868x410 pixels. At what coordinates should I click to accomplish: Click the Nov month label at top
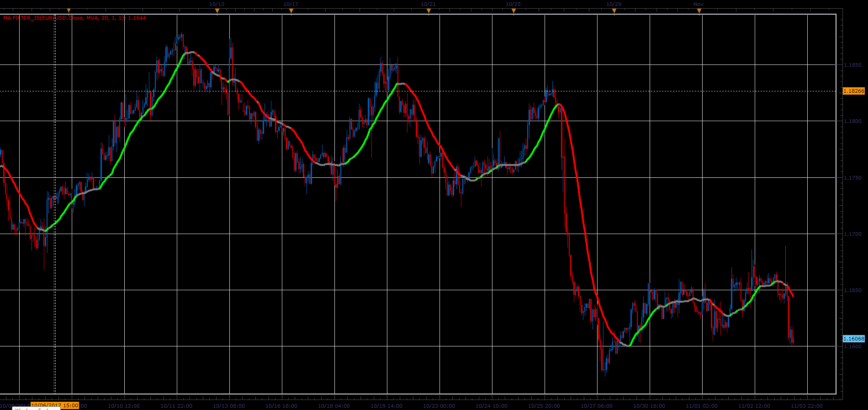coord(699,4)
